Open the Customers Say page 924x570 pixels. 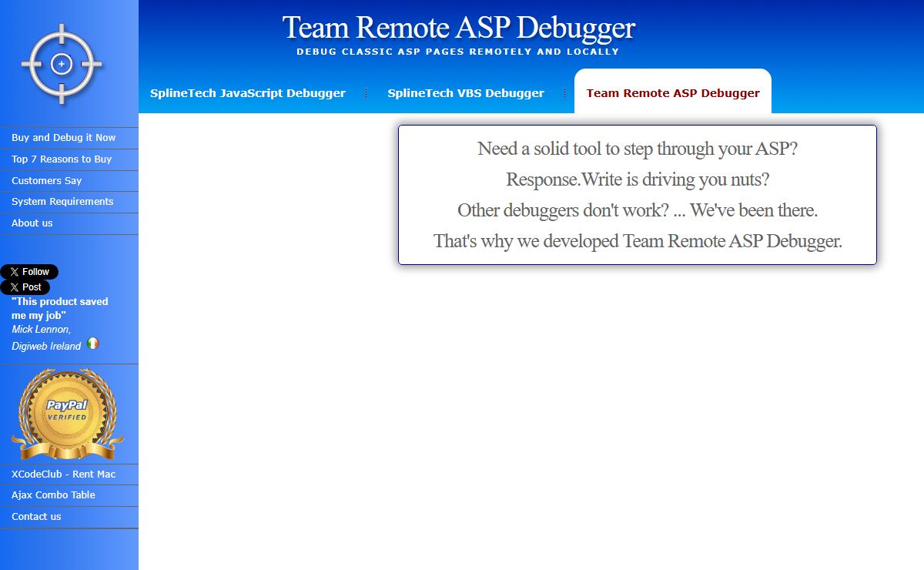pos(47,181)
